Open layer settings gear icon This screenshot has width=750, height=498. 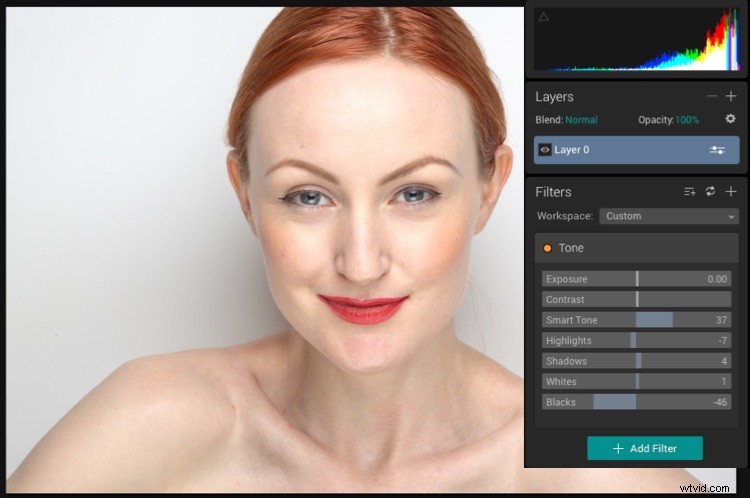[730, 118]
